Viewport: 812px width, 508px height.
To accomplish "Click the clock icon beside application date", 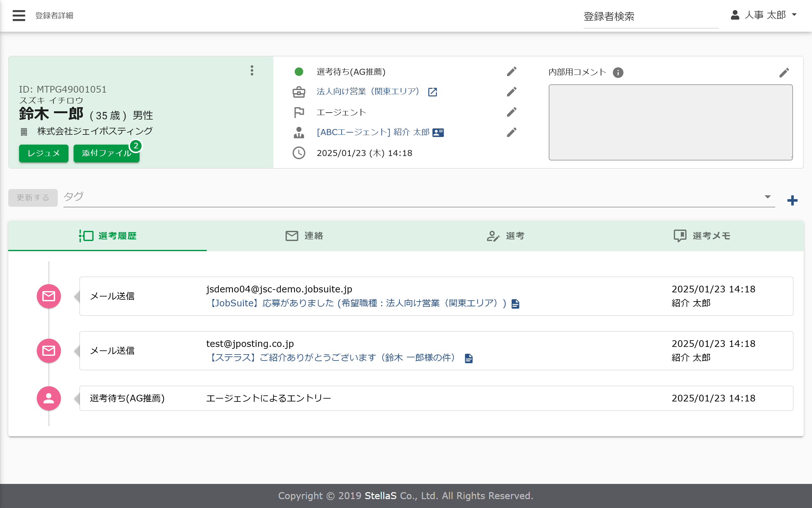I will pos(299,153).
